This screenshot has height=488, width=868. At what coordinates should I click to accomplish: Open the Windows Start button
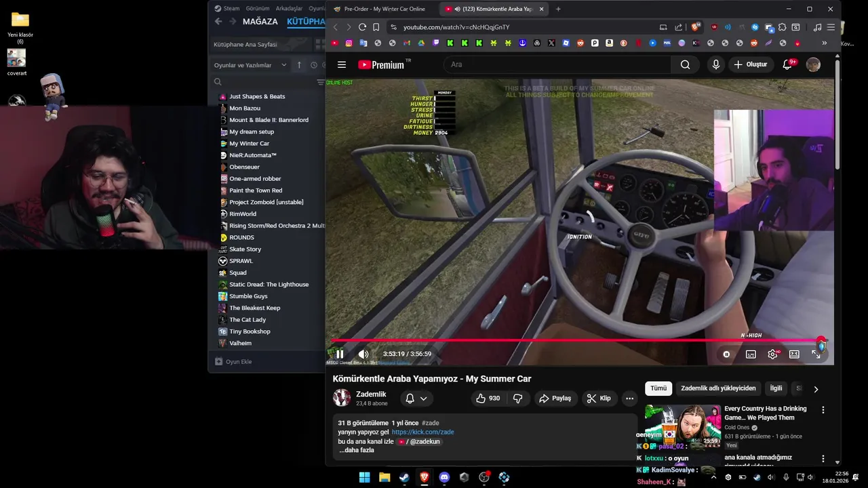click(x=364, y=477)
